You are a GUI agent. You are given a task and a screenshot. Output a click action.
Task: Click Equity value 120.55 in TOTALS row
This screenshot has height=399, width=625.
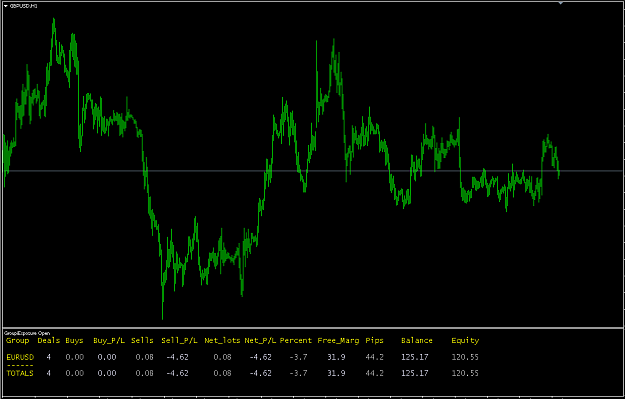pos(465,373)
